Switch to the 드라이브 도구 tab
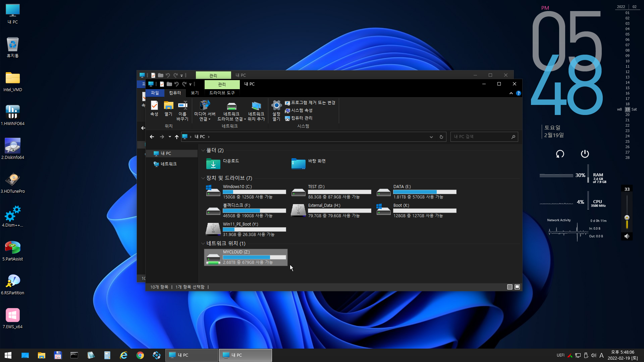The width and height of the screenshot is (644, 362). coord(222,93)
